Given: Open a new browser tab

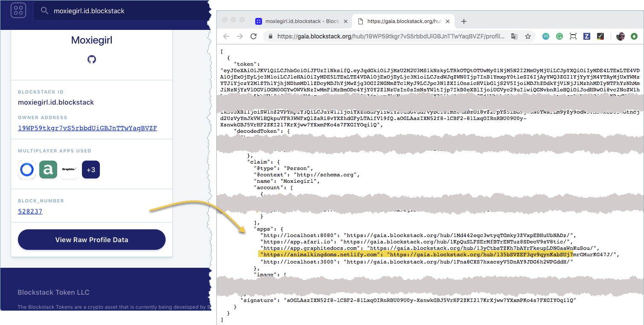Looking at the screenshot, I should [464, 21].
